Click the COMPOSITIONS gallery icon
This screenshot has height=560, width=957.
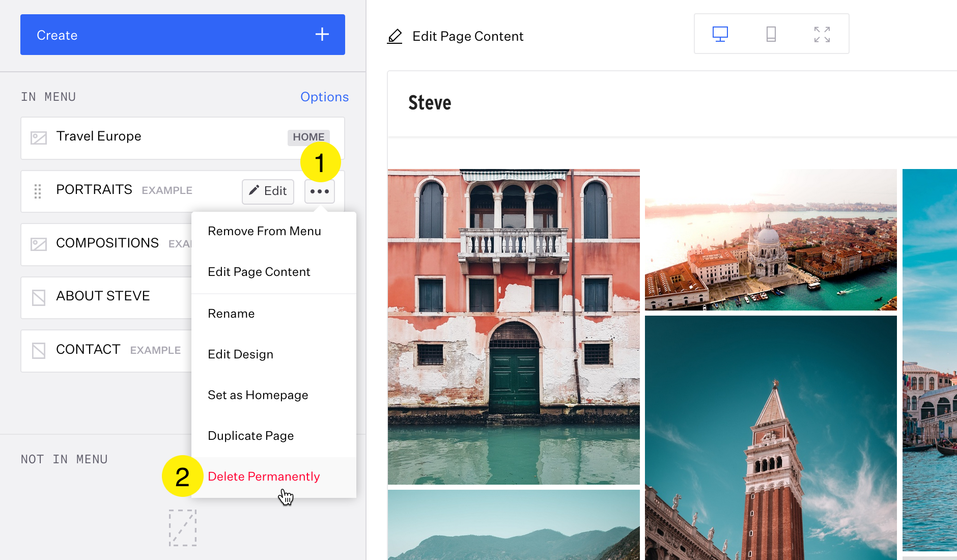pyautogui.click(x=39, y=244)
